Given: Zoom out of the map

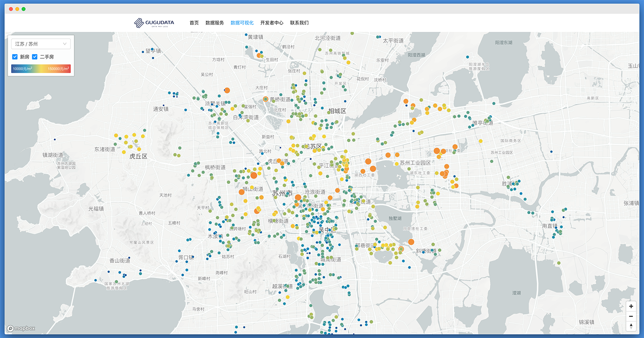Looking at the screenshot, I should pos(631,317).
